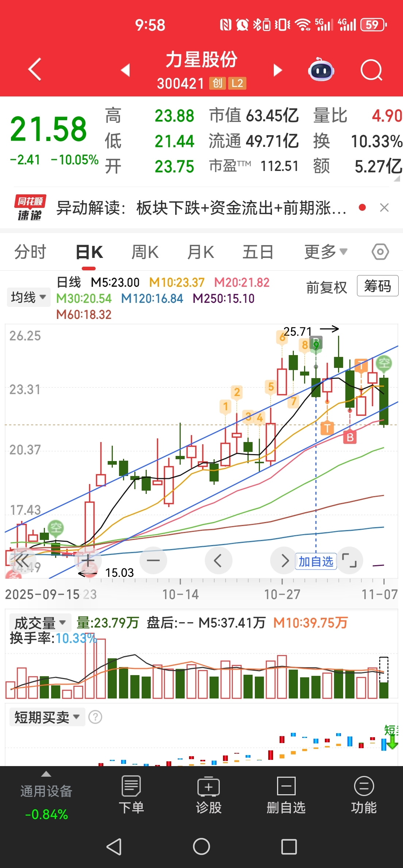Open the search magnifier icon

[x=371, y=69]
